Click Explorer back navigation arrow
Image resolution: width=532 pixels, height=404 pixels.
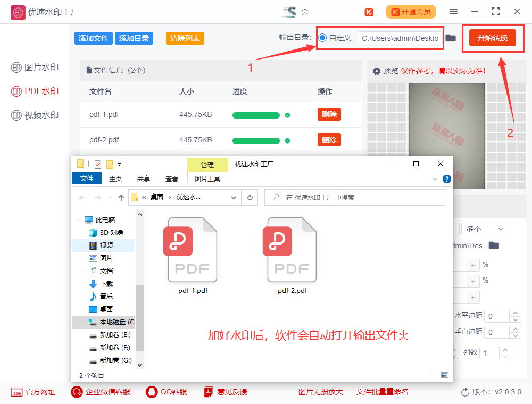click(82, 198)
